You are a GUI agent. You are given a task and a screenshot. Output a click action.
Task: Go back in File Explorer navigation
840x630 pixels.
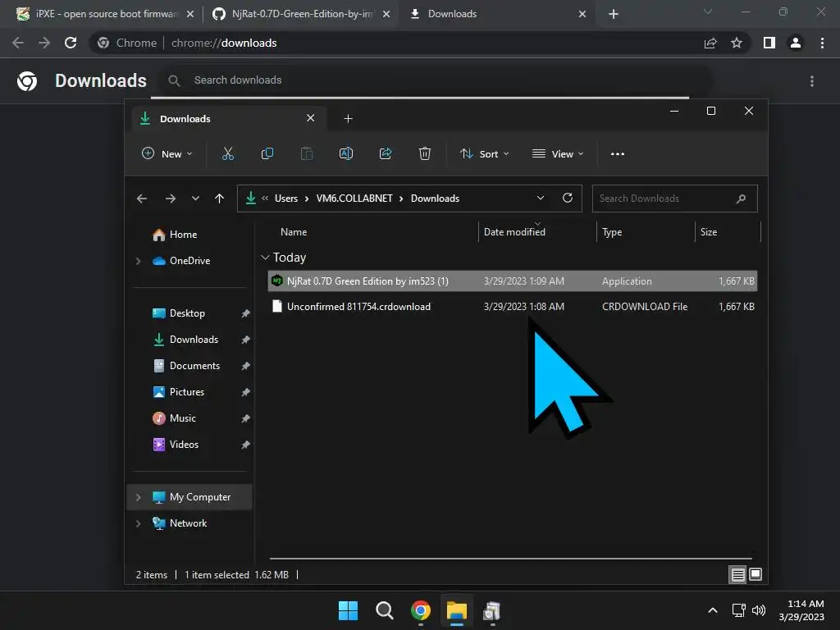click(x=141, y=199)
